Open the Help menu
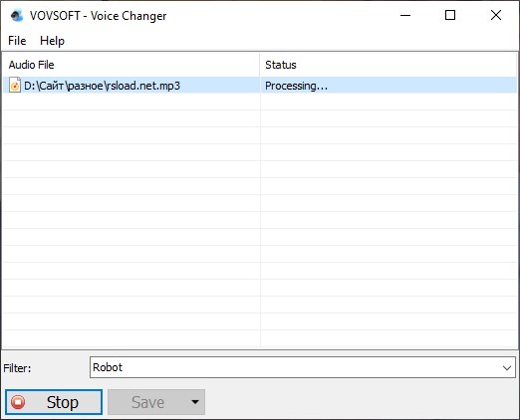 pyautogui.click(x=52, y=41)
